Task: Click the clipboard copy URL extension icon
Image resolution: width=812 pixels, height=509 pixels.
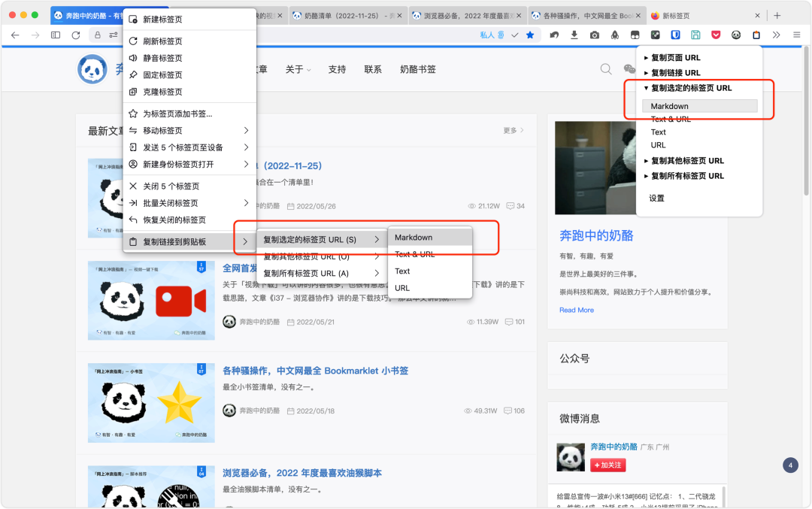Action: click(x=756, y=35)
